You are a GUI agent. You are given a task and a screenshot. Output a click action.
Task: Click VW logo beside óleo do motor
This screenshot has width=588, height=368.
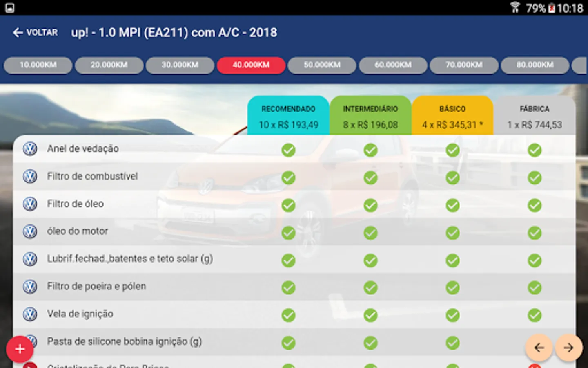30,231
